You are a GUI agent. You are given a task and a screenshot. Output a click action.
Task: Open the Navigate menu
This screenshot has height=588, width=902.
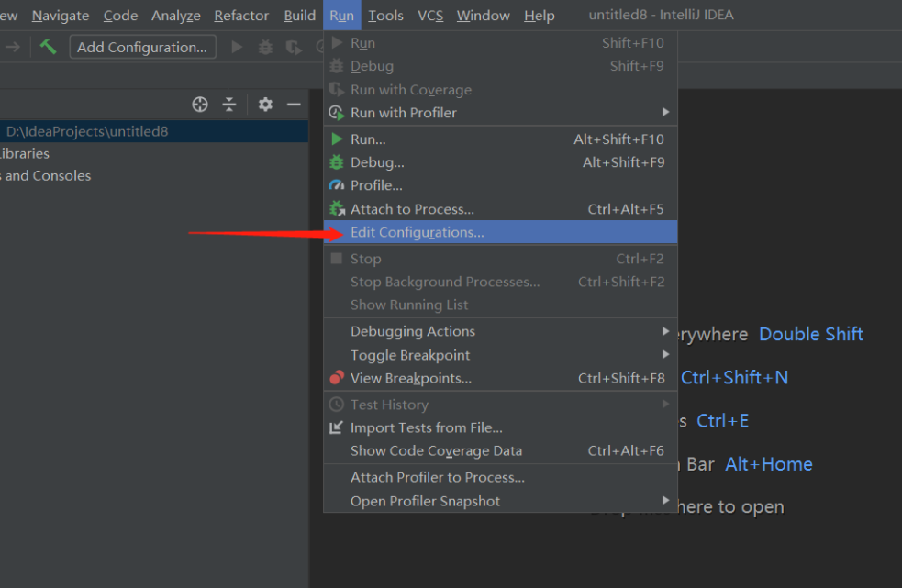(61, 16)
